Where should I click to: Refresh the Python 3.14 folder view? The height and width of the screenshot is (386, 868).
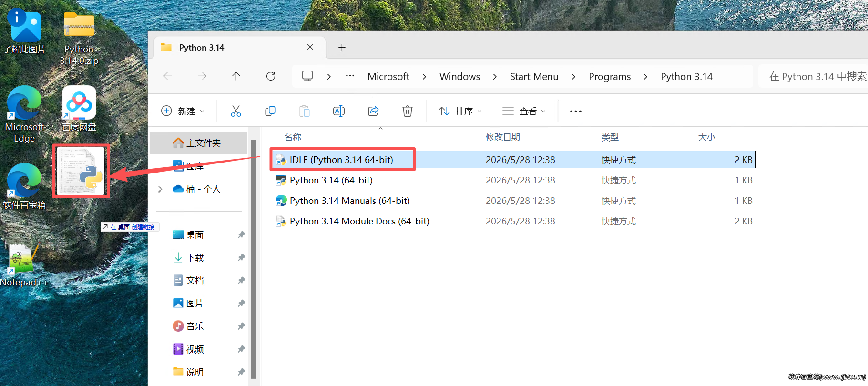[271, 76]
